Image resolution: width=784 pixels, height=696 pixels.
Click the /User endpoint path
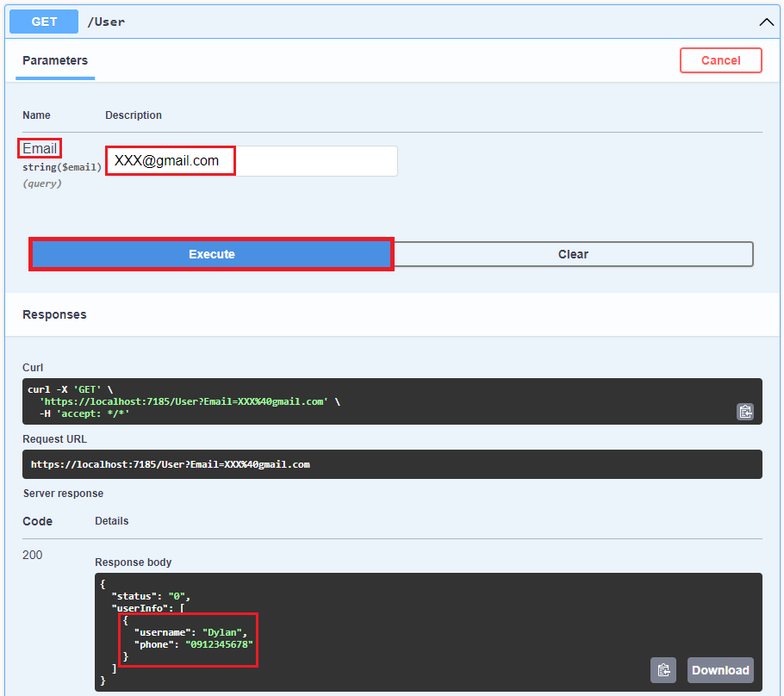[x=106, y=22]
